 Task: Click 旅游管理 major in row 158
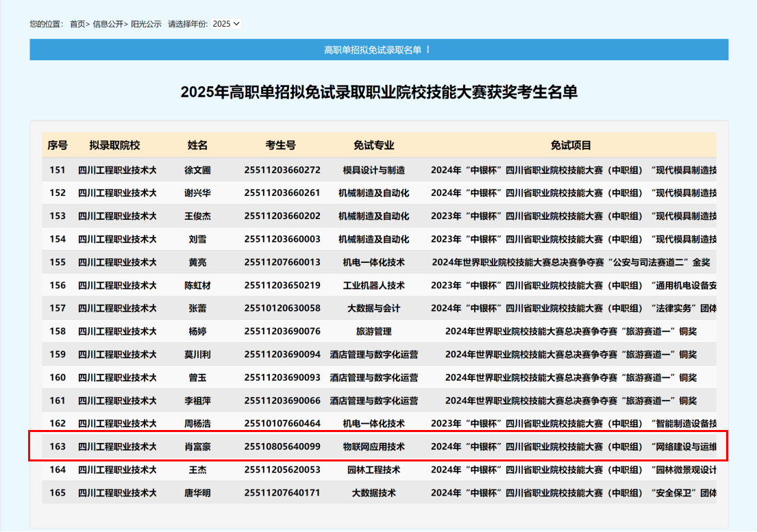pos(373,331)
